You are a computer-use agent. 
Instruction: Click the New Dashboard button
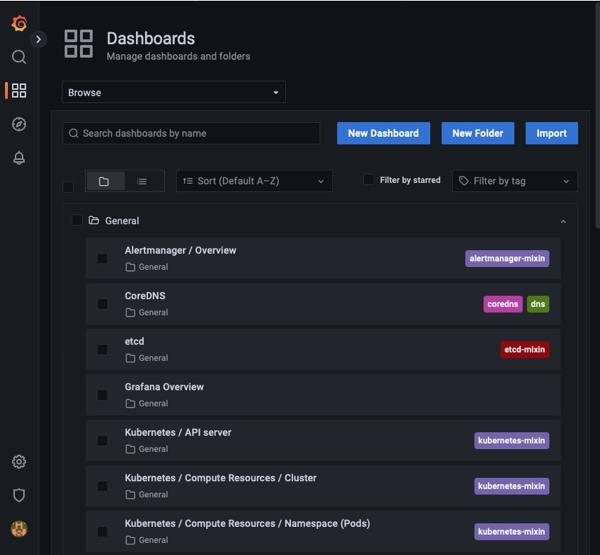[383, 133]
